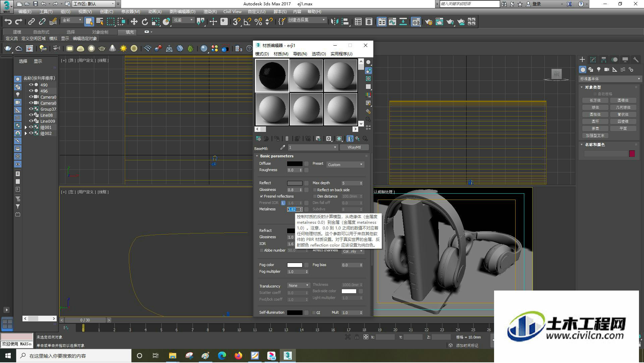
Task: Click the Mirror tool icon
Action: [334, 22]
